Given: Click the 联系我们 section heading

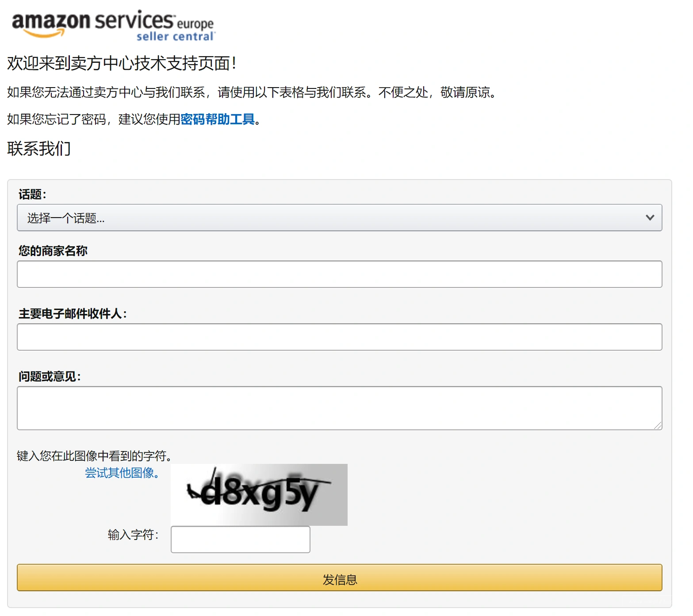Looking at the screenshot, I should pos(39,149).
